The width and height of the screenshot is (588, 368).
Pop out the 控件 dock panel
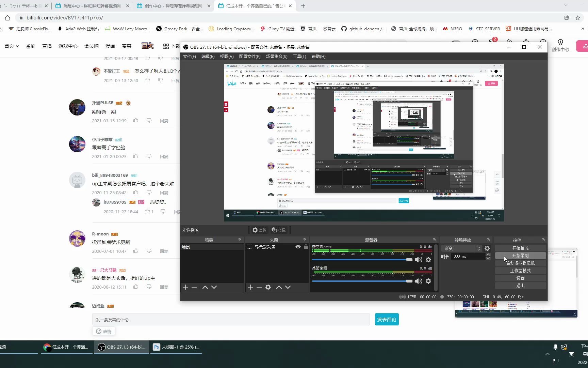tap(543, 240)
